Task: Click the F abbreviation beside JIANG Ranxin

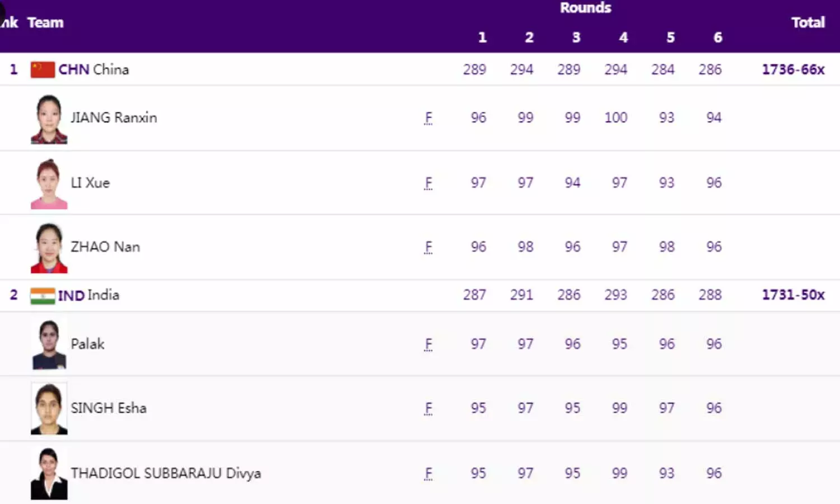Action: pyautogui.click(x=428, y=118)
